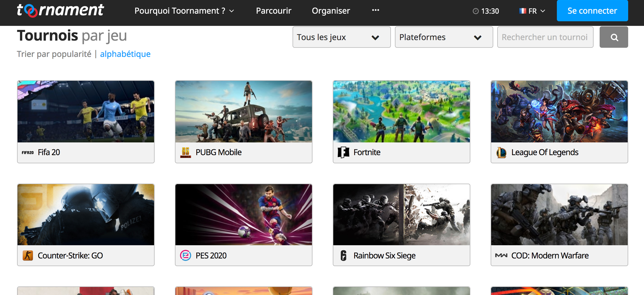The height and width of the screenshot is (295, 644).
Task: Click the search magnifier button
Action: click(614, 37)
